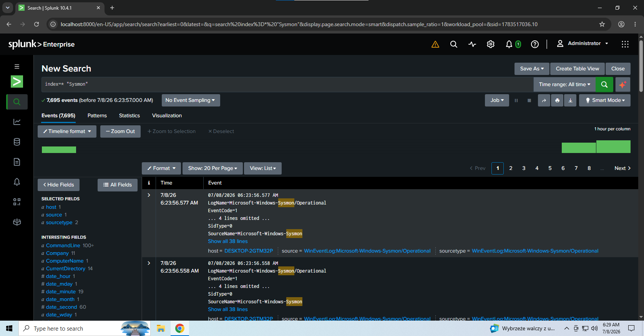
Task: Click the Create Table View button
Action: click(x=577, y=69)
